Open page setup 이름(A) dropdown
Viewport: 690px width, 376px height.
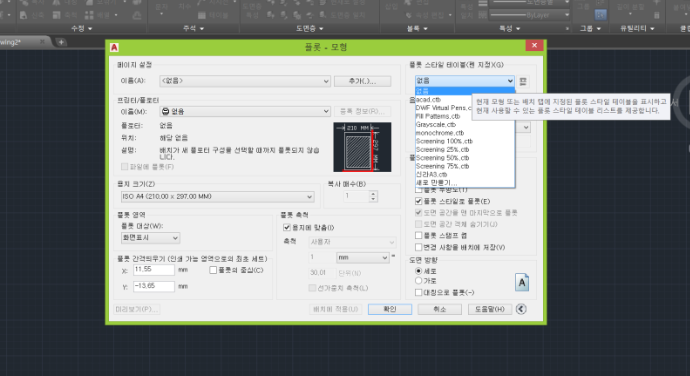(245, 81)
